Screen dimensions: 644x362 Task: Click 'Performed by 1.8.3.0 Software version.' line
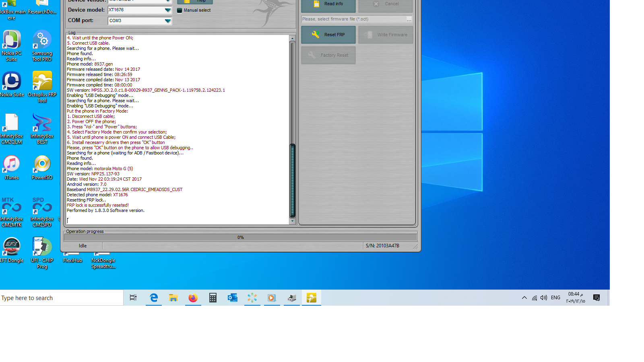[x=105, y=210]
